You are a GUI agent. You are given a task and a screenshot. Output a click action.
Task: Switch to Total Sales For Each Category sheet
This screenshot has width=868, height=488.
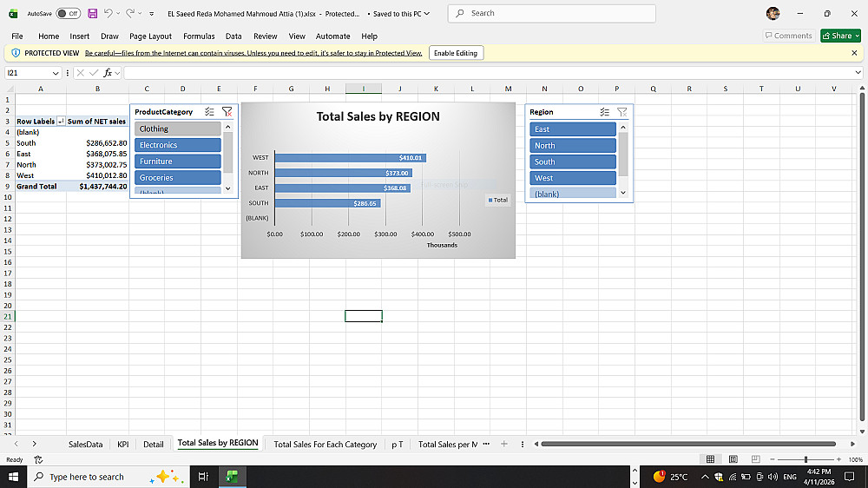click(x=325, y=445)
